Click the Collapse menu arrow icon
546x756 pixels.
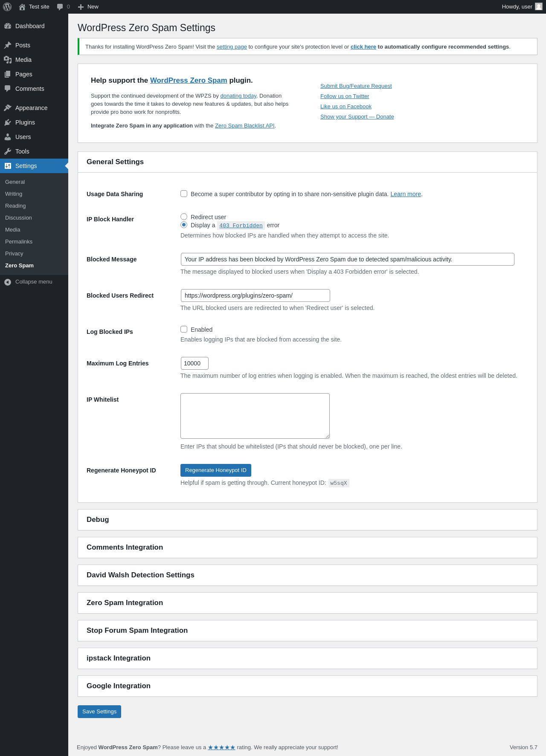coord(8,282)
